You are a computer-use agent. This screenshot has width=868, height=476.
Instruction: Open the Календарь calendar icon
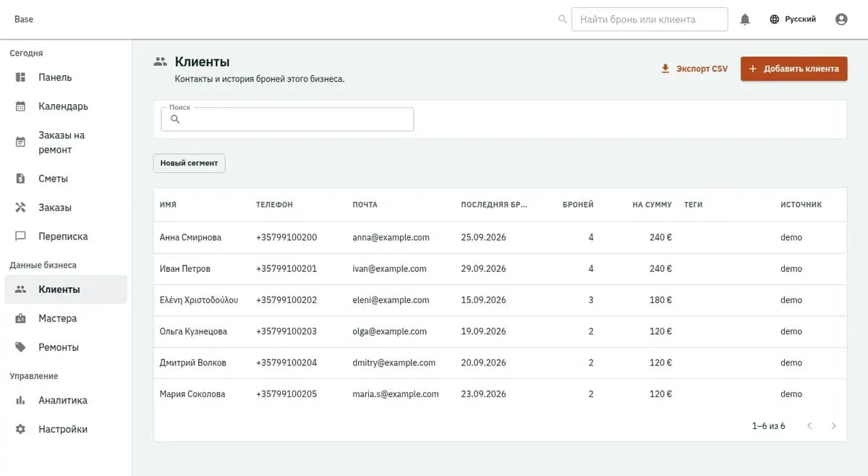point(20,106)
